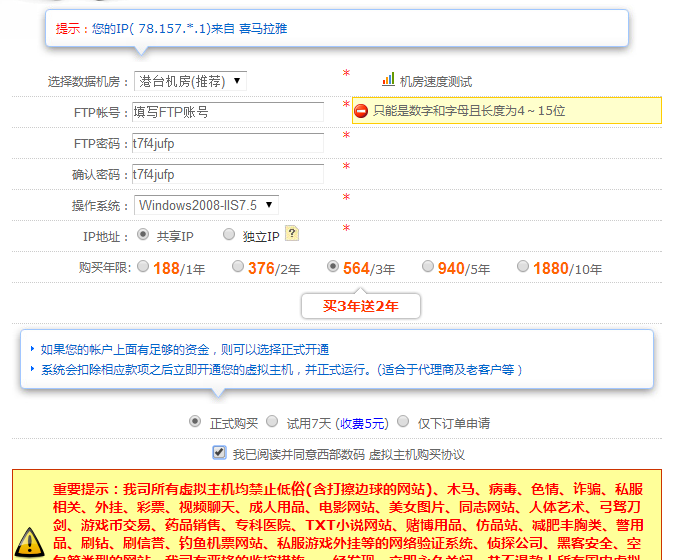Viewport: 676px width, 560px height.
Task: Click the 机房速度测试 link text
Action: click(x=436, y=81)
